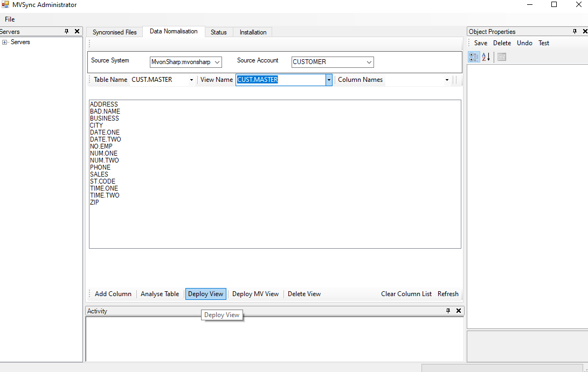The width and height of the screenshot is (588, 372).
Task: Click Undo in Object Properties
Action: click(x=524, y=43)
